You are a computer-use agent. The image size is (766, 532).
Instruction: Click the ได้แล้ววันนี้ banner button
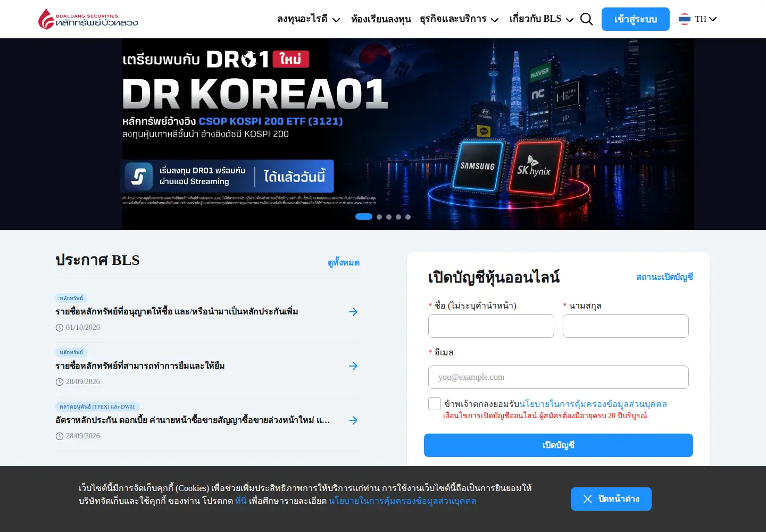(x=294, y=176)
